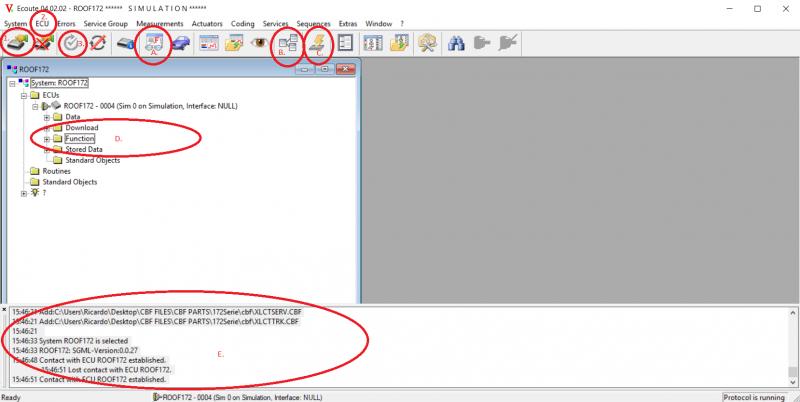The image size is (800, 402).
Task: Open the System menu
Action: point(15,23)
